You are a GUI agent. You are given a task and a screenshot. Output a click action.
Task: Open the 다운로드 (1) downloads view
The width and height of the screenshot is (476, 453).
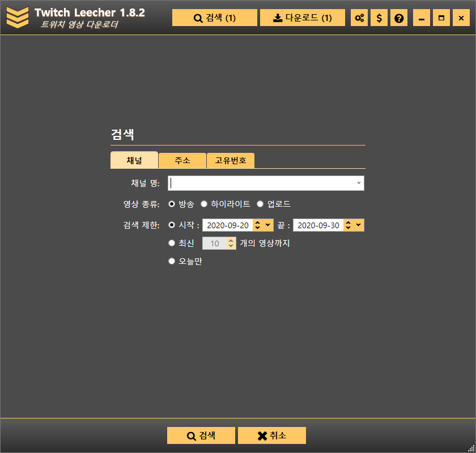(303, 18)
